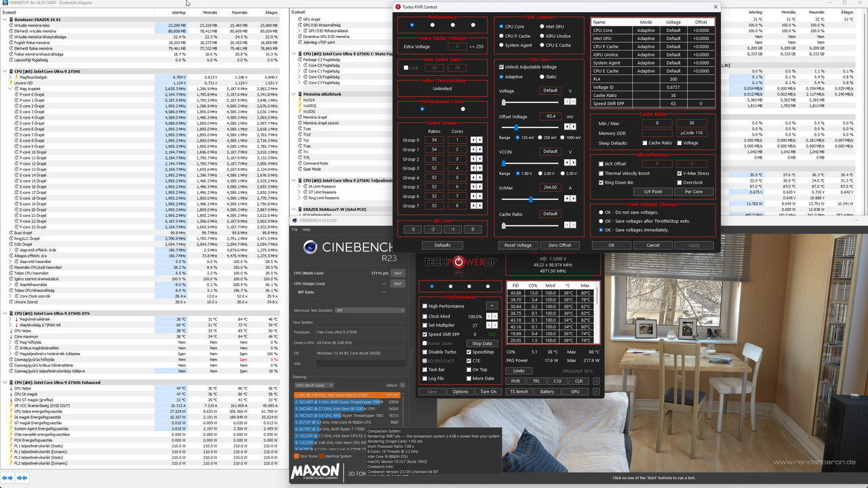Enable the Overclock checkbox
The image size is (868, 488).
pos(679,182)
